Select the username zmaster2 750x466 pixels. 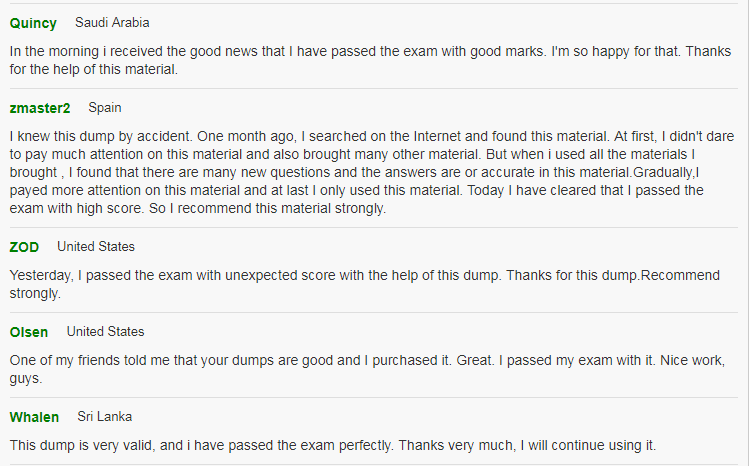(40, 108)
